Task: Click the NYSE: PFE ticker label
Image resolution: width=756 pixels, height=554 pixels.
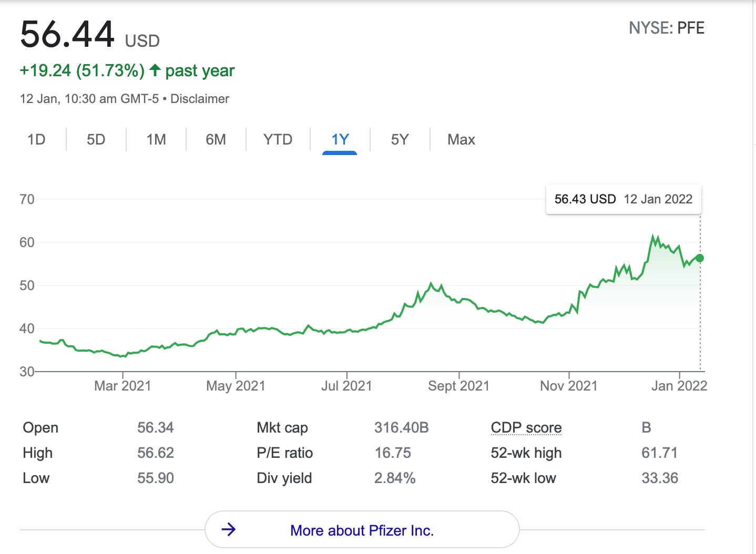Action: click(667, 28)
